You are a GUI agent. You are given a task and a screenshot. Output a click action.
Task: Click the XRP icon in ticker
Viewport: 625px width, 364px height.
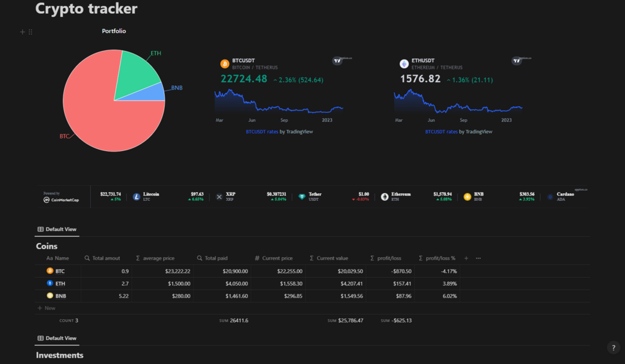pos(220,197)
